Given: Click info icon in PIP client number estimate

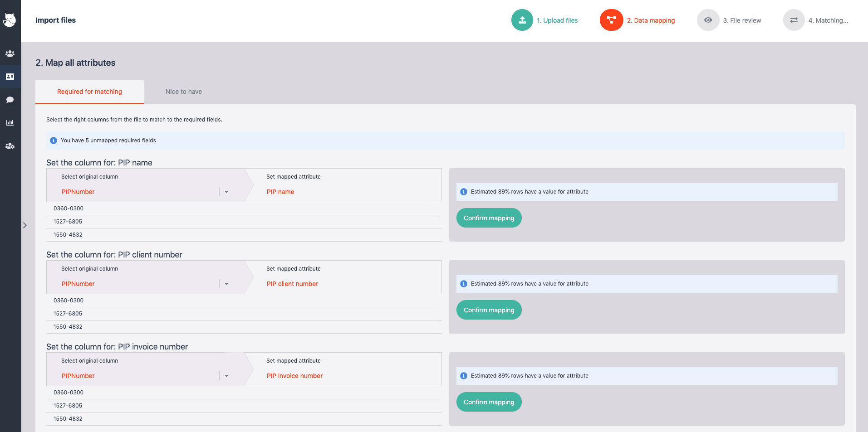Looking at the screenshot, I should point(464,284).
